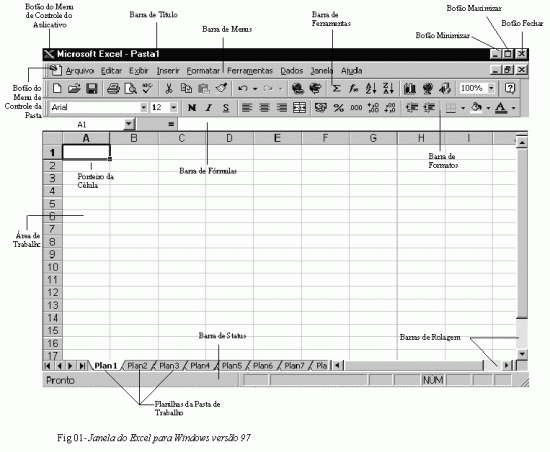
Task: Open the 100% zoom dropdown
Action: [491, 88]
